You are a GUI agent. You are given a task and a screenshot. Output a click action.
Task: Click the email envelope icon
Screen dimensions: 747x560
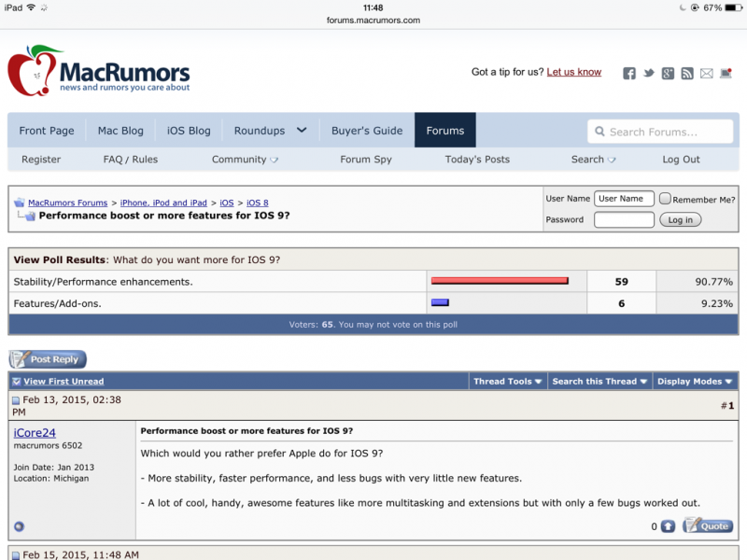pyautogui.click(x=707, y=74)
